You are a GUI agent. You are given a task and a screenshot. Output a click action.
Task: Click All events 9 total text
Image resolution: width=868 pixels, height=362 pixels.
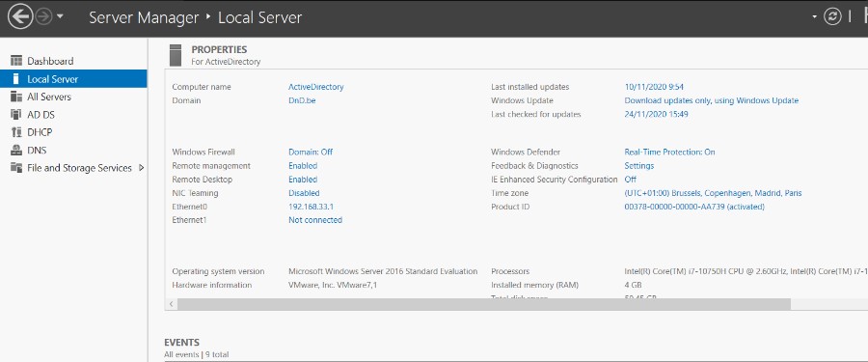(x=197, y=355)
